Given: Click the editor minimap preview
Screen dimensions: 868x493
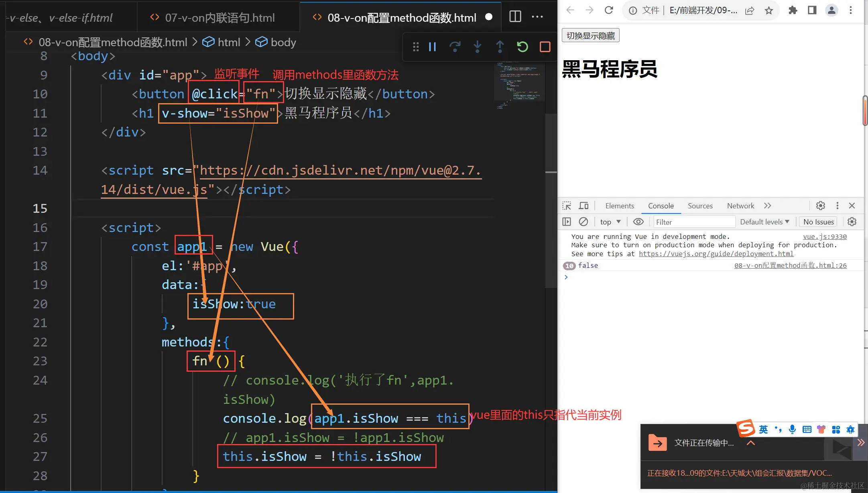Looking at the screenshot, I should coord(519,86).
